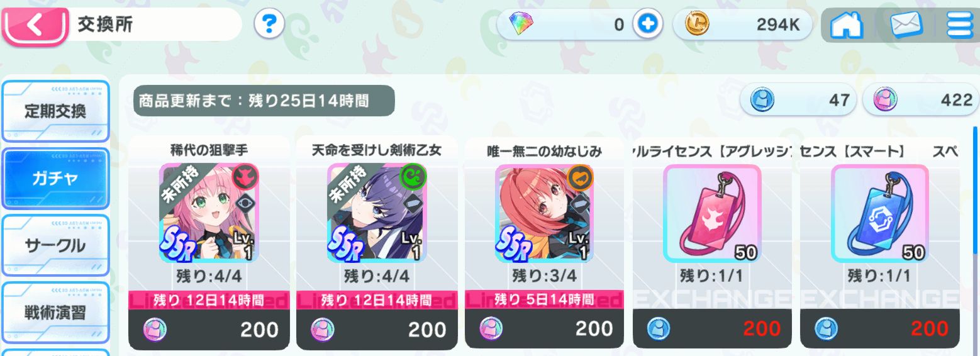Open the hamburger menu icon
This screenshot has height=356, width=980.
click(961, 25)
